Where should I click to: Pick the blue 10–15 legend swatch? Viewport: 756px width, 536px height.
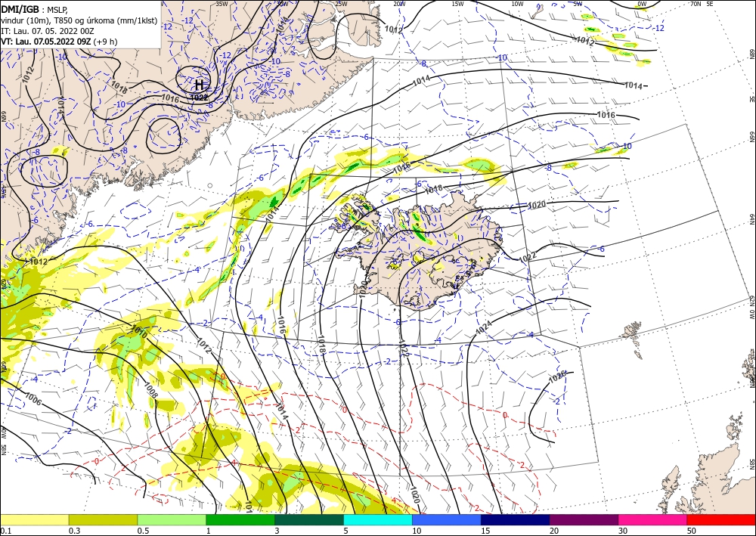coord(447,519)
